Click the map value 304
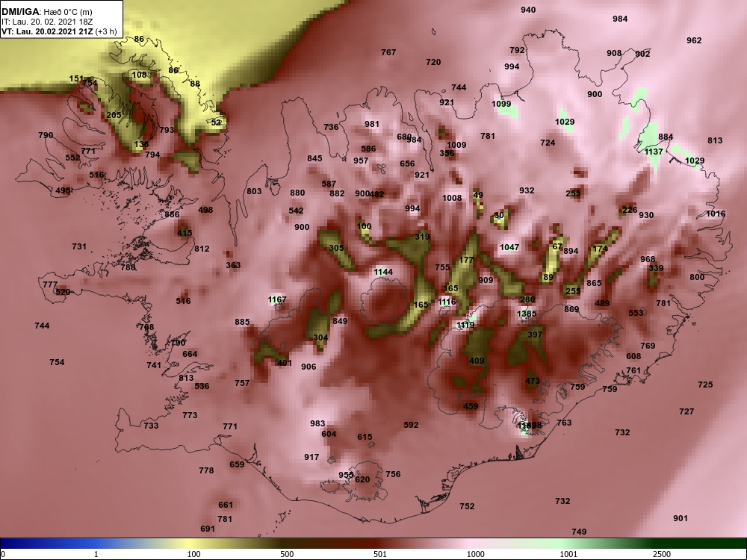This screenshot has height=560, width=747. click(x=320, y=337)
